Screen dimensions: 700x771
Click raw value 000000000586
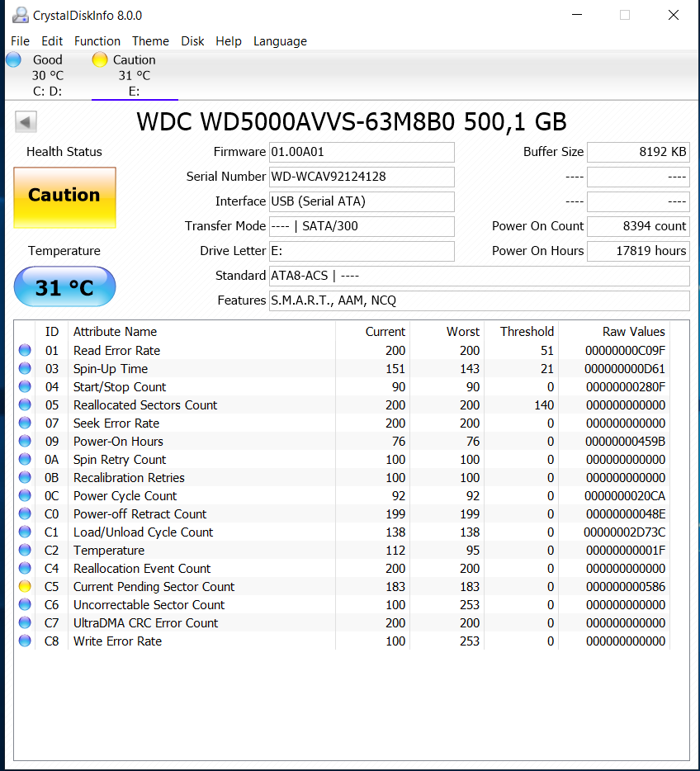[625, 587]
